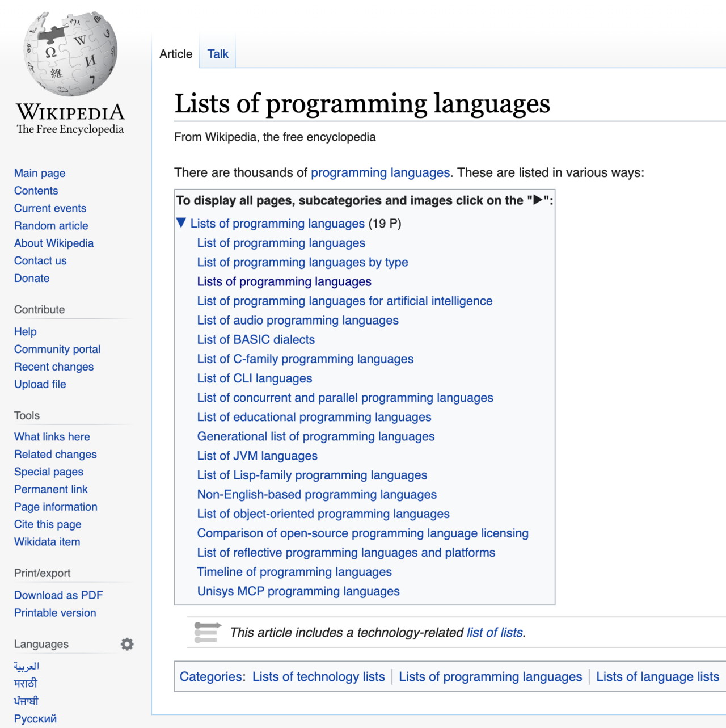Open Main page sidebar link
This screenshot has width=726, height=728.
tap(40, 173)
